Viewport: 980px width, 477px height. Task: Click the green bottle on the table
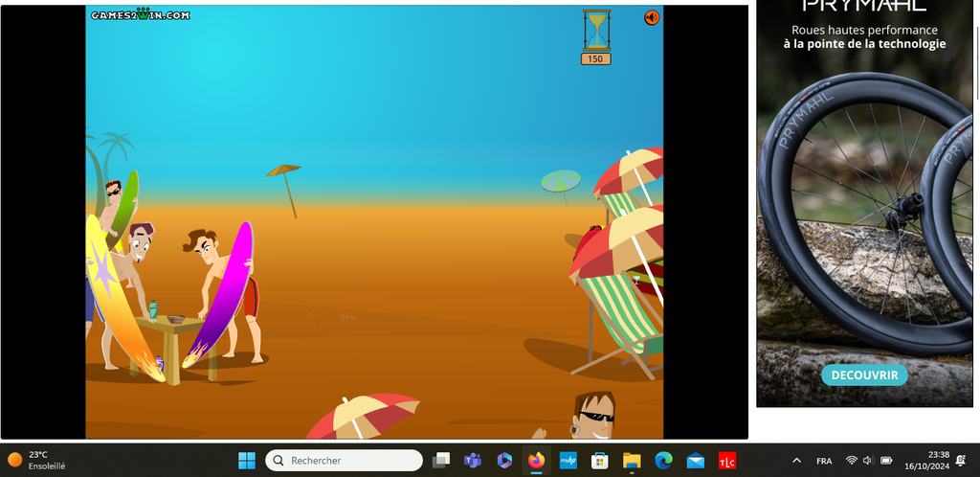[x=153, y=308]
